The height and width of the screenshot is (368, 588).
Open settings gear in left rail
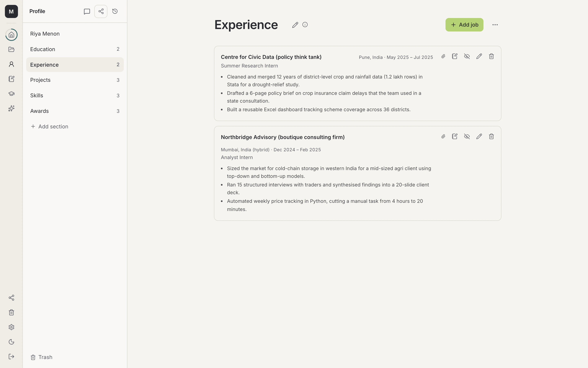click(11, 327)
